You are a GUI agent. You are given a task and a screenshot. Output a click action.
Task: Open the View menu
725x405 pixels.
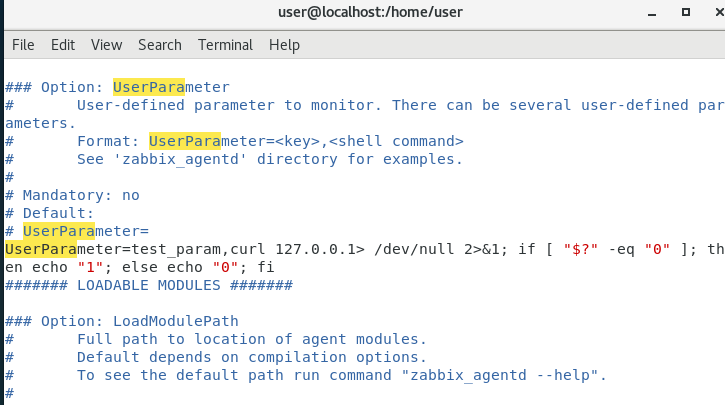point(106,45)
